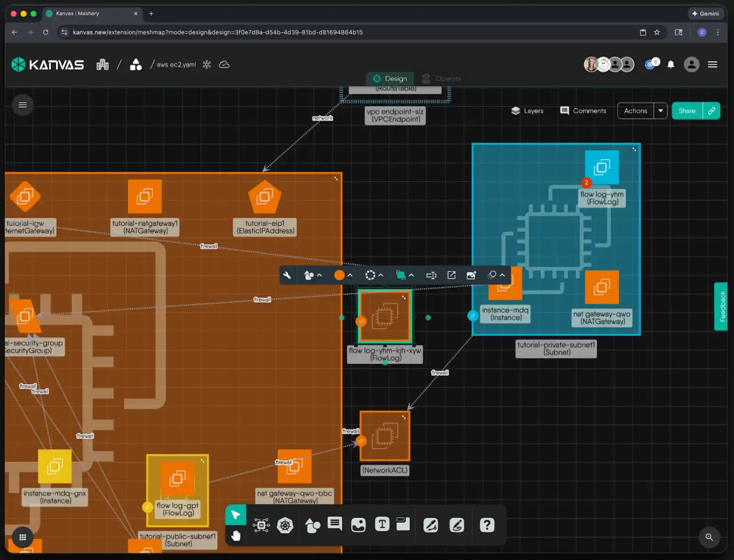Click the wrench configure icon in node toolbar

point(287,275)
